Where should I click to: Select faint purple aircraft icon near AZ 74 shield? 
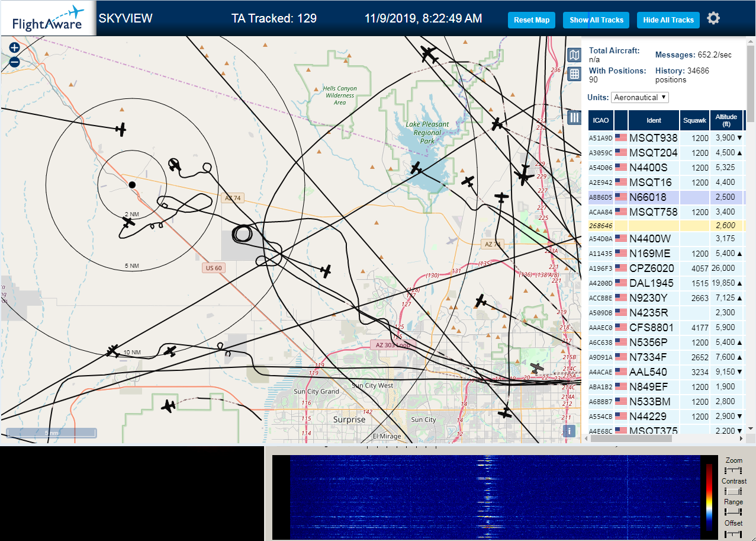[452, 241]
